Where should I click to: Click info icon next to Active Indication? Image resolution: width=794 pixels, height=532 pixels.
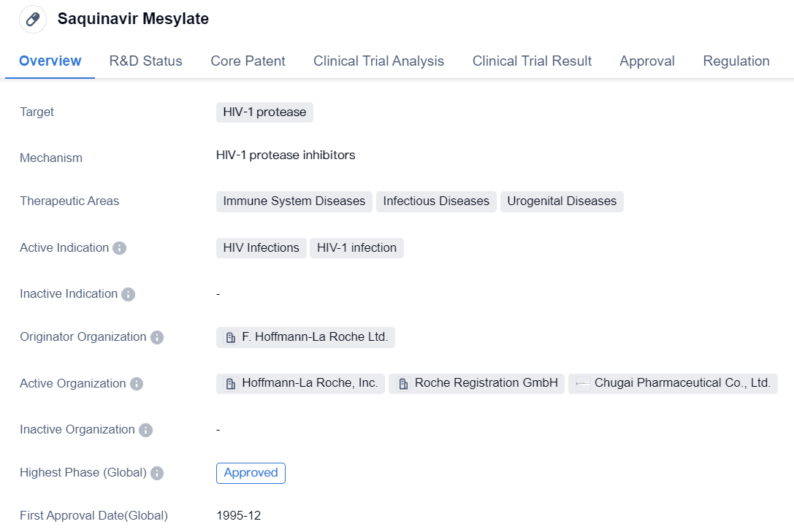click(x=120, y=248)
